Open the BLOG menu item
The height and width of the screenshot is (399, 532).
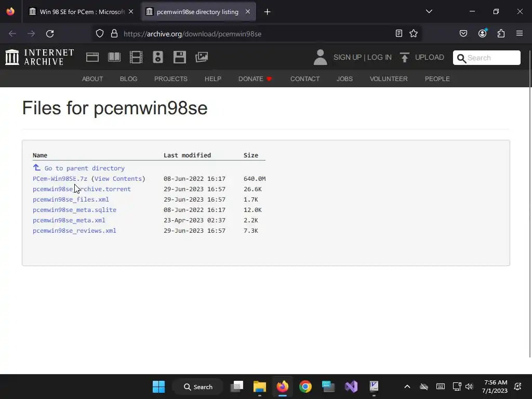pos(128,79)
